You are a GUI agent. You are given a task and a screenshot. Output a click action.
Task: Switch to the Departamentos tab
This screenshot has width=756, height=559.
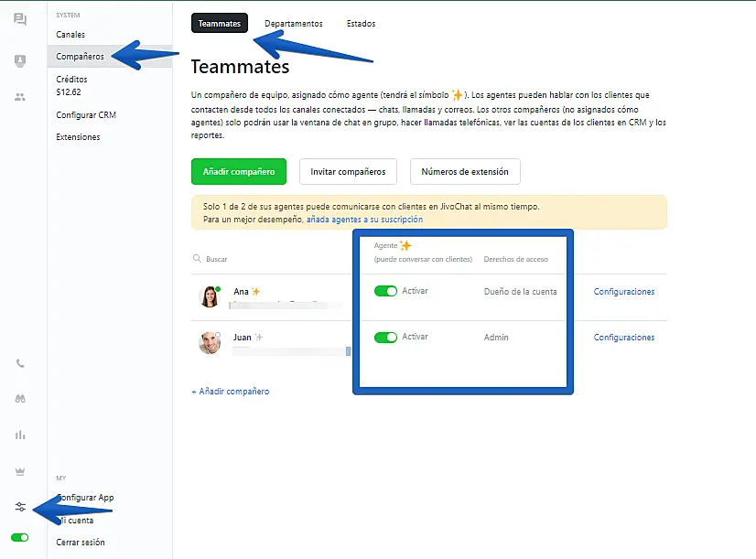tap(293, 24)
